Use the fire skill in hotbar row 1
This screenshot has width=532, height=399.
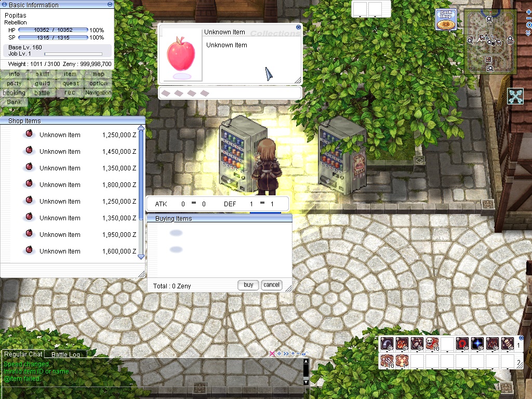coord(402,344)
